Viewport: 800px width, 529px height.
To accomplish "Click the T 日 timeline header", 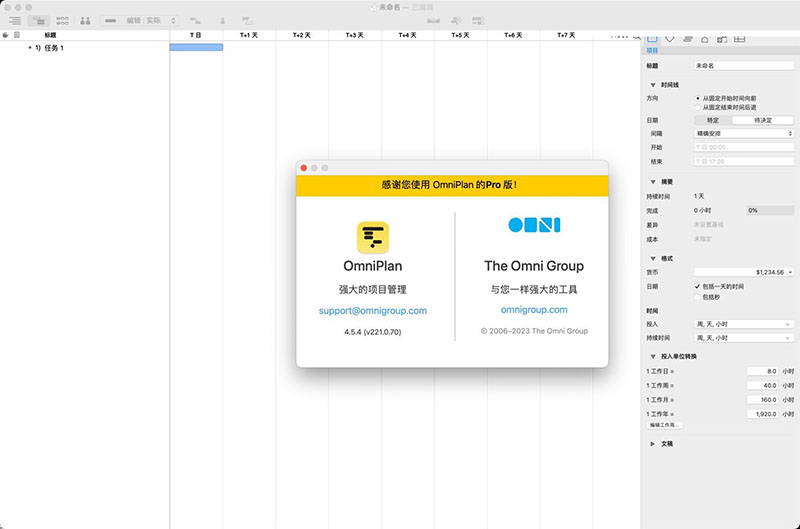I will pyautogui.click(x=196, y=35).
